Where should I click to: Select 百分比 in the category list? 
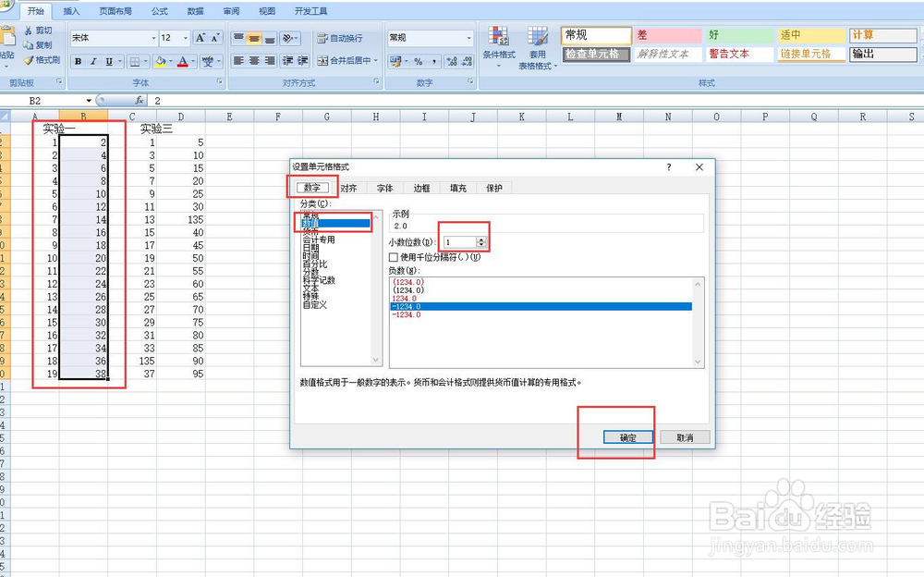tap(315, 264)
